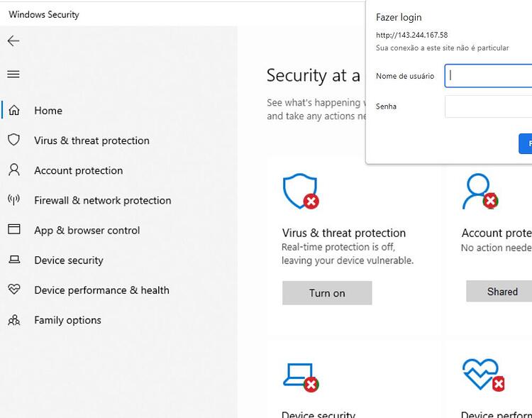
Task: Click the blue login submit button
Action: 526,143
